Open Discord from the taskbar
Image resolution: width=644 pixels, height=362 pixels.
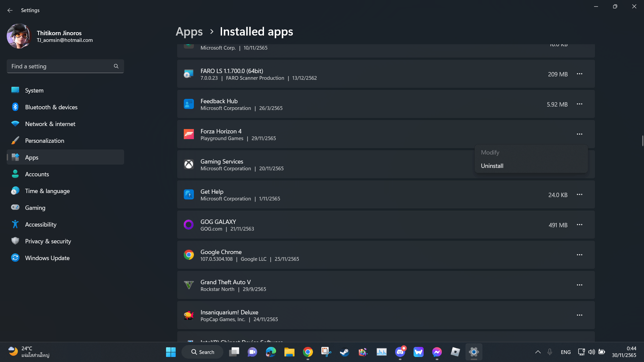point(400,352)
